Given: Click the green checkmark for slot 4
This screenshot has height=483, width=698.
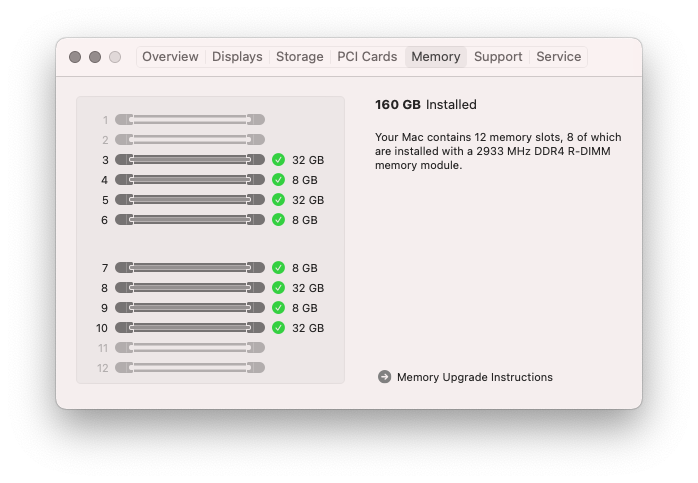Looking at the screenshot, I should (x=278, y=179).
